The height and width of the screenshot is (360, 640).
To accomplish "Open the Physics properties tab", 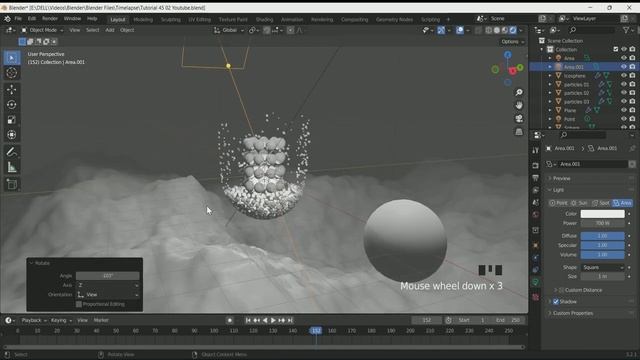I will click(x=536, y=257).
